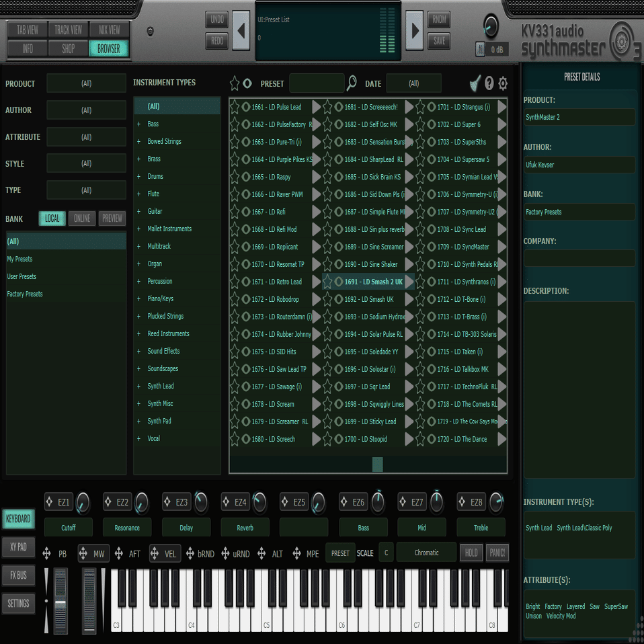This screenshot has height=644, width=644.
Task: Click the circle icon beside 1680 - LD Screech
Action: click(x=245, y=440)
